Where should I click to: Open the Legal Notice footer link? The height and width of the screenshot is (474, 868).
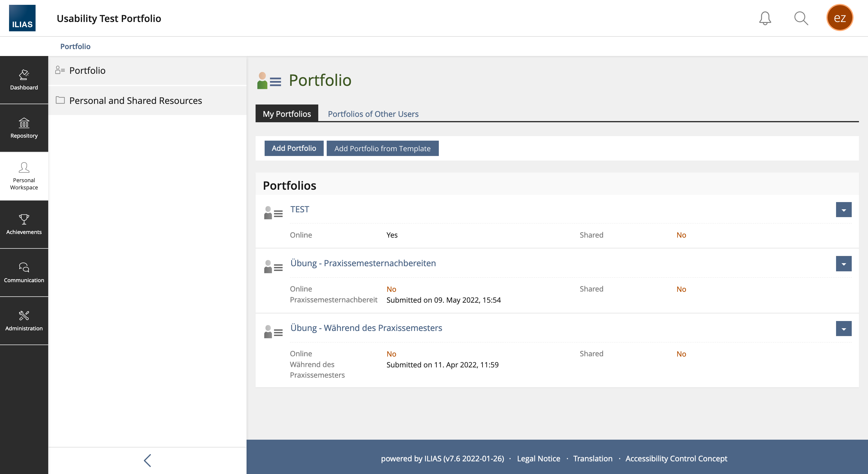click(x=538, y=458)
